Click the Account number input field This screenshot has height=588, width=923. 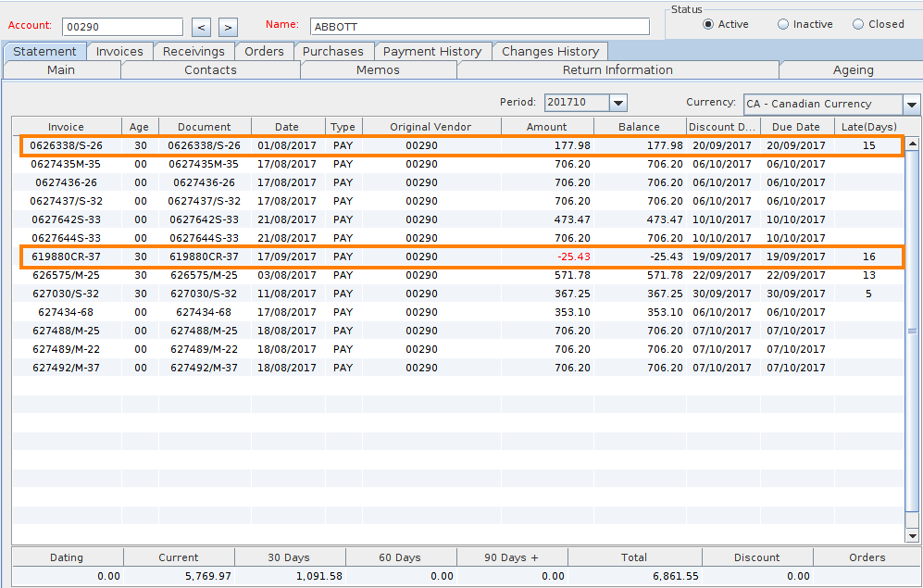pyautogui.click(x=122, y=27)
